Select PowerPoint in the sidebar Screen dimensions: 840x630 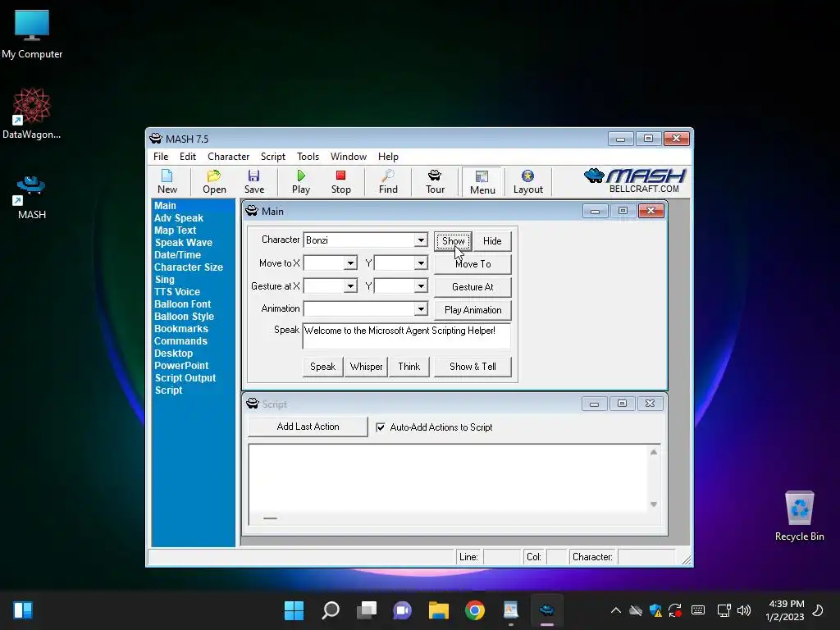click(x=181, y=366)
